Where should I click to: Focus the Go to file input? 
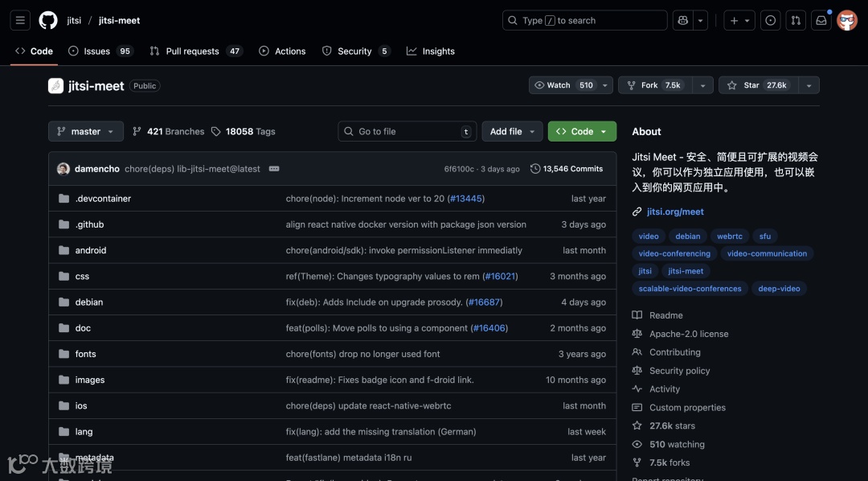[407, 131]
